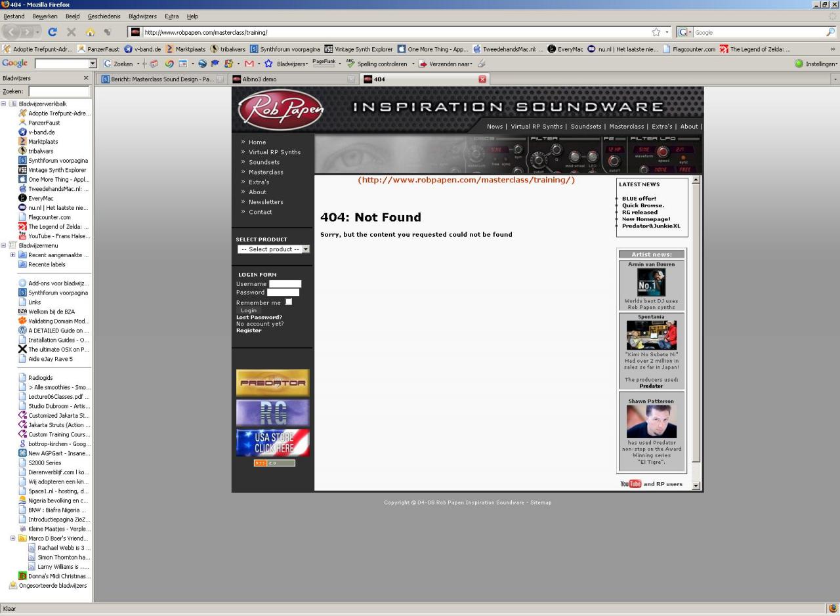Viewport: 840px width, 616px height.
Task: Open the Flagcounter.com toolbar bookmark
Action: pyautogui.click(x=689, y=49)
